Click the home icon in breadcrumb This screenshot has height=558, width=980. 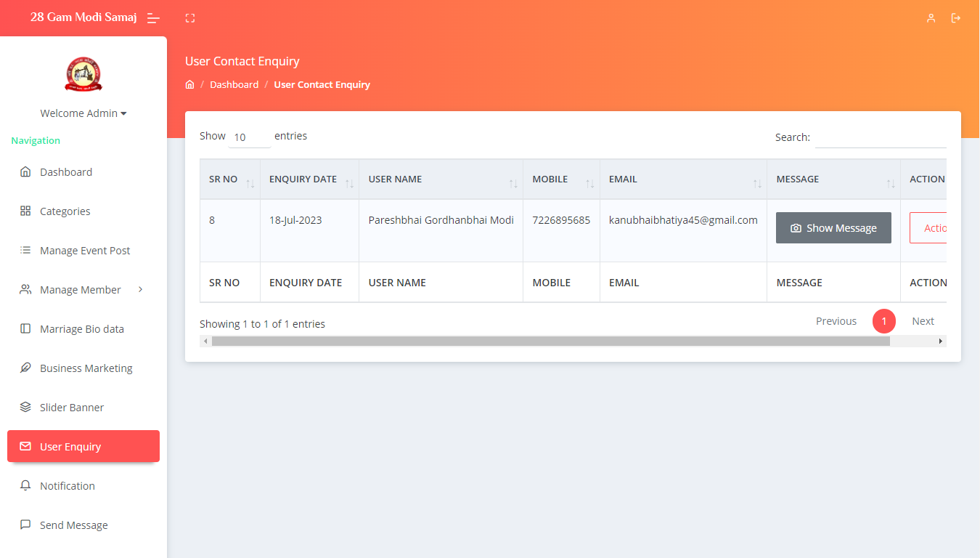[190, 85]
